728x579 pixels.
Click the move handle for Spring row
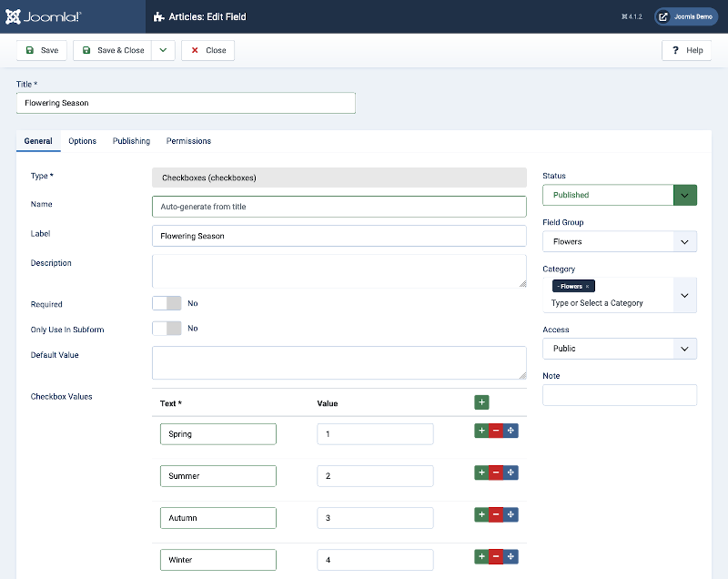coord(511,431)
